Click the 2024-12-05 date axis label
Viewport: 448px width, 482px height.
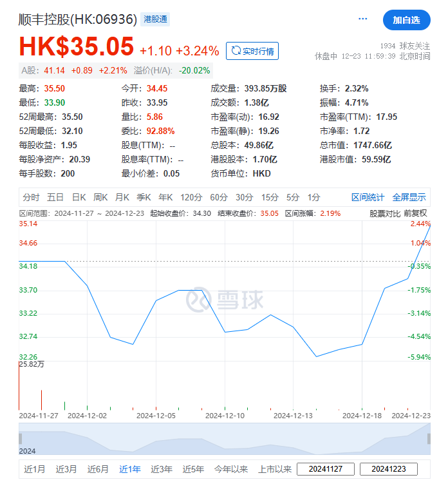coord(156,416)
